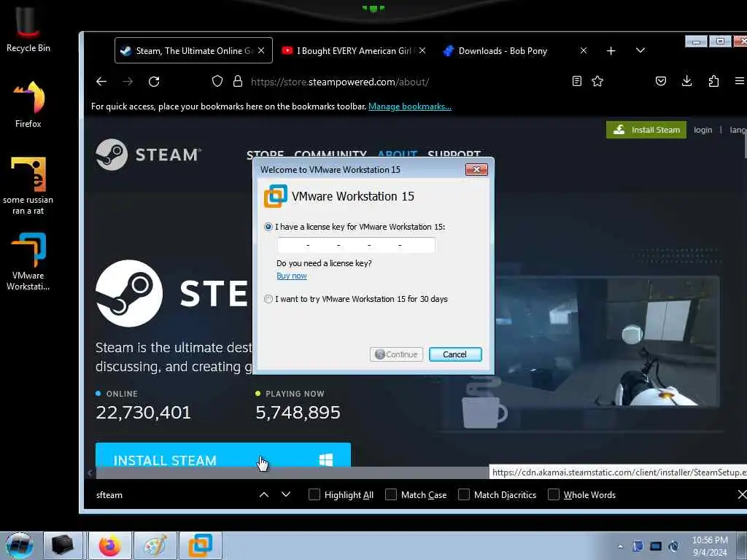The image size is (747, 560).
Task: Open the SUPPORT menu on Steam
Action: pos(454,154)
